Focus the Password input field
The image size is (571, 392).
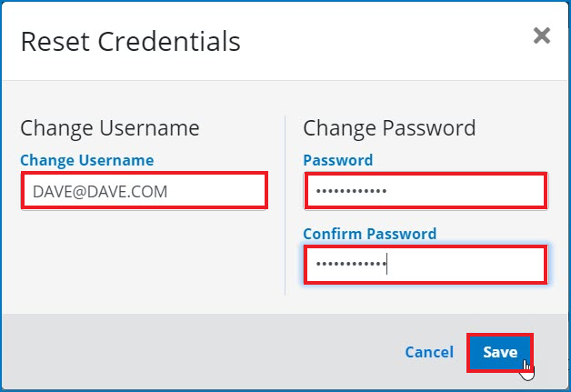425,191
